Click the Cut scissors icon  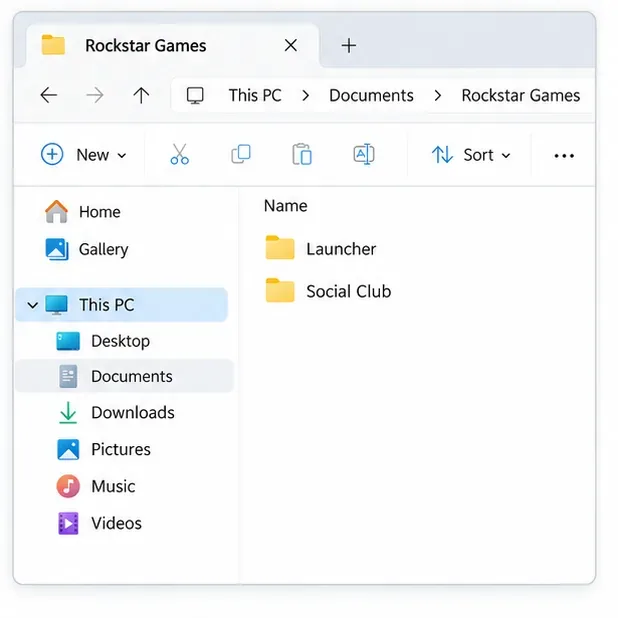[180, 154]
